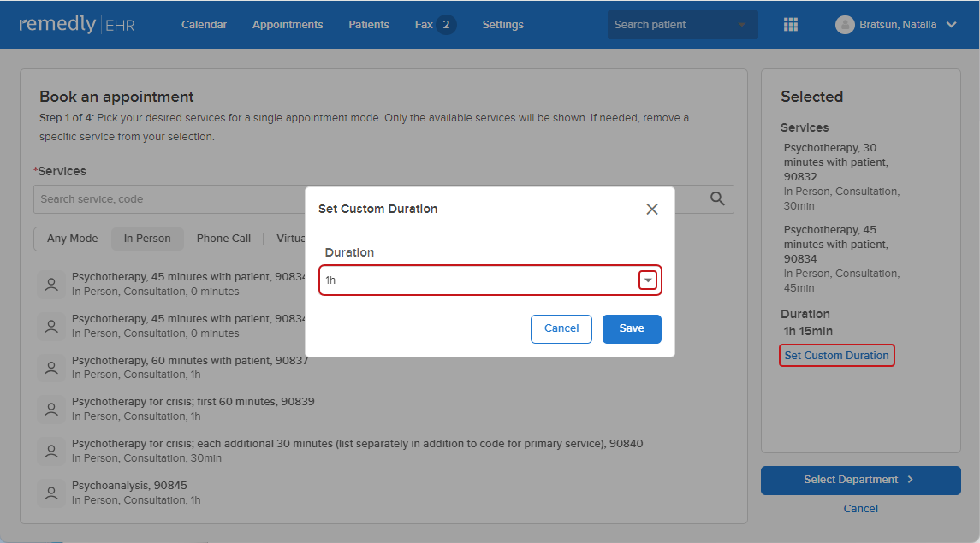Cancel the custom duration dialog
The width and height of the screenshot is (980, 543).
click(561, 328)
